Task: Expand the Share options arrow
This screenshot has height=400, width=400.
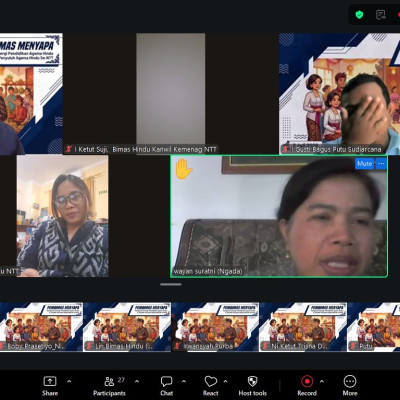Action: coord(69,381)
